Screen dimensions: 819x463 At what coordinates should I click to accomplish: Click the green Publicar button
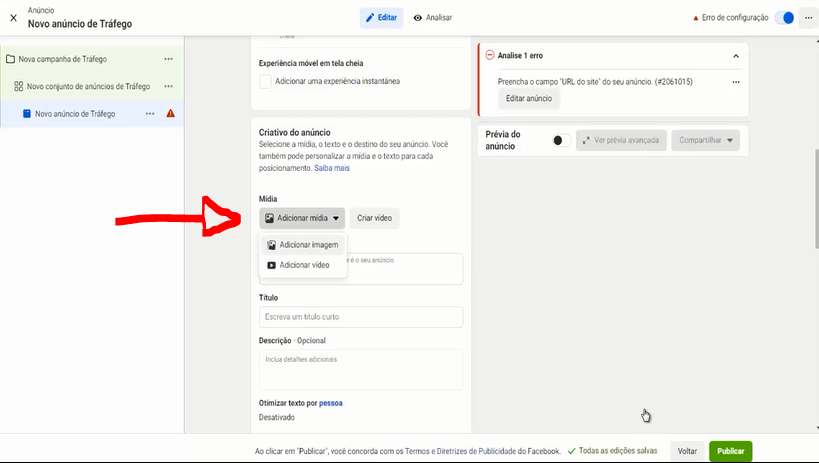pyautogui.click(x=730, y=451)
